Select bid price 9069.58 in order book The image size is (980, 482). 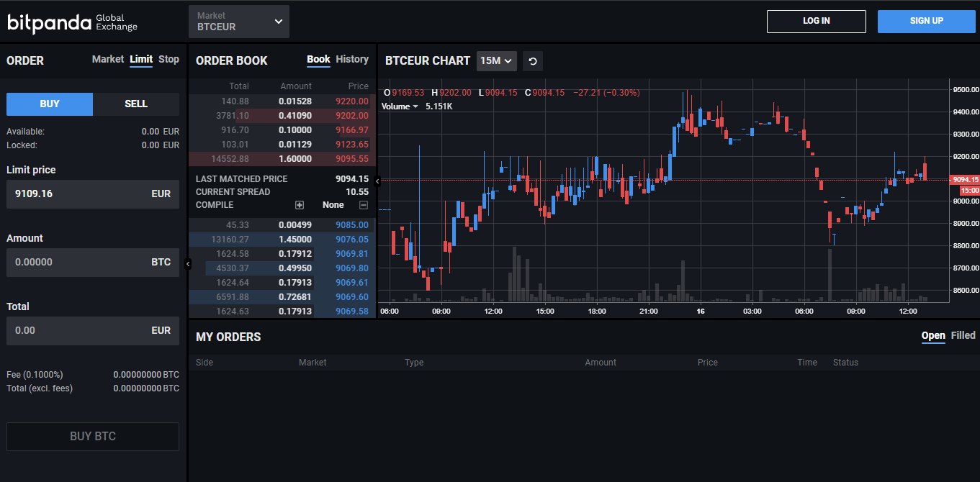[352, 312]
